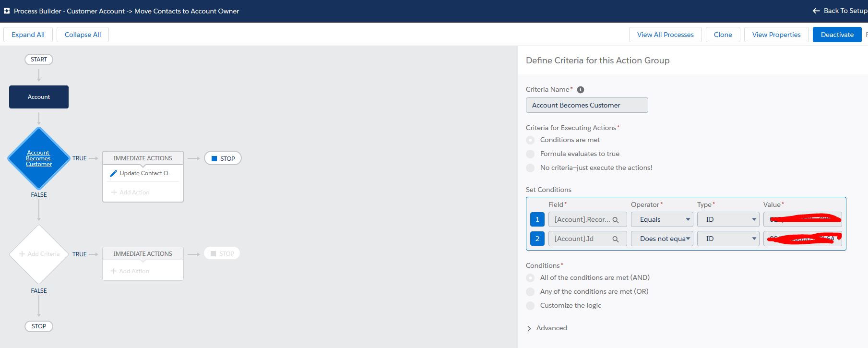Click Add Action in the second action group
This screenshot has width=868, height=348.
[131, 271]
